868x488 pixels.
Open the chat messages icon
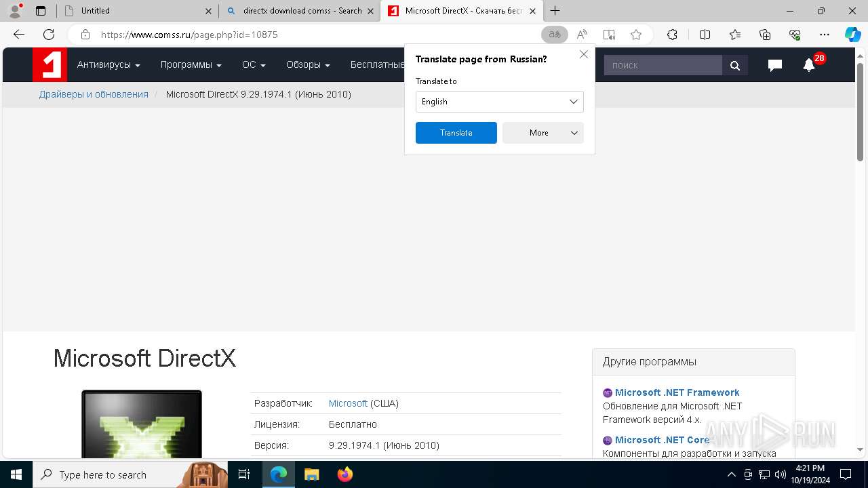point(775,65)
